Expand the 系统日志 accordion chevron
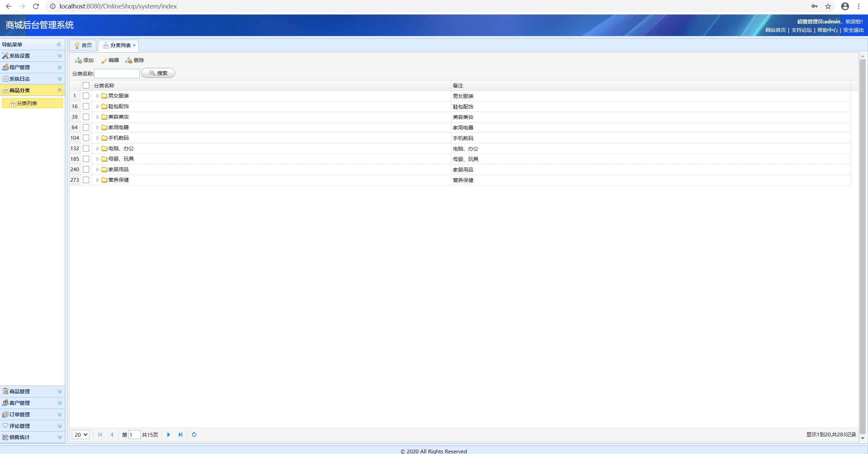Image resolution: width=868 pixels, height=454 pixels. (60, 79)
